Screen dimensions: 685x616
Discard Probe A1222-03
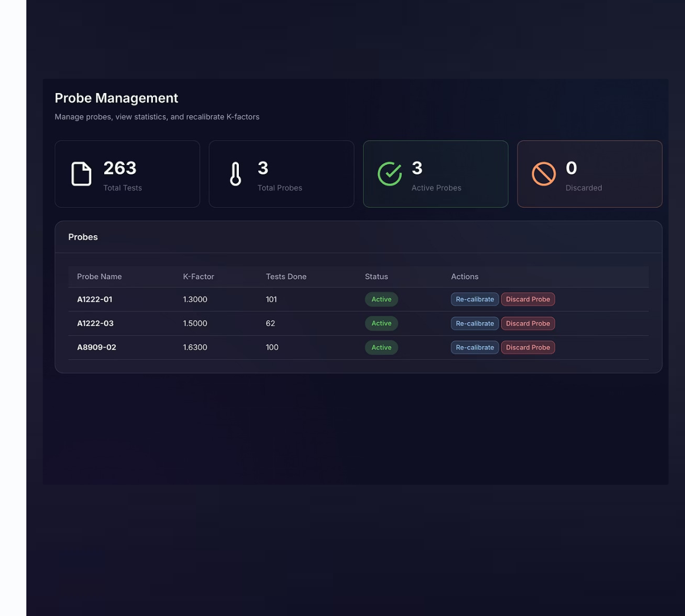528,324
